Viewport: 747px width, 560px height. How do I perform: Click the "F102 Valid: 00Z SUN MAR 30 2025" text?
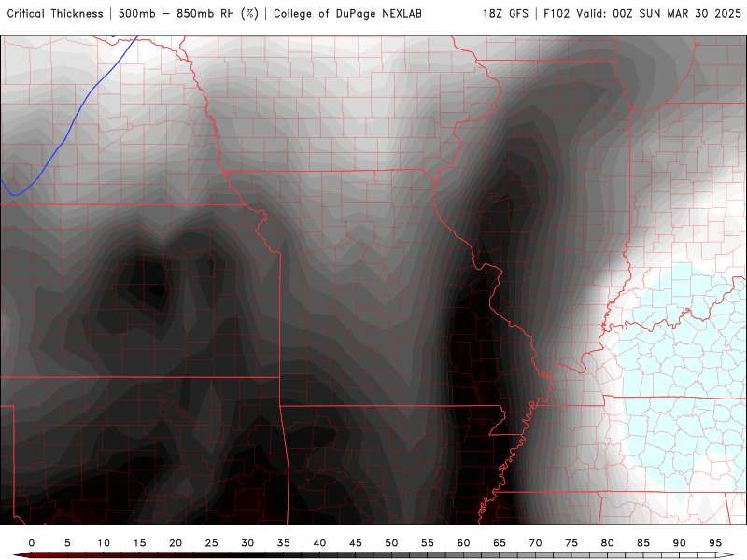tap(642, 13)
